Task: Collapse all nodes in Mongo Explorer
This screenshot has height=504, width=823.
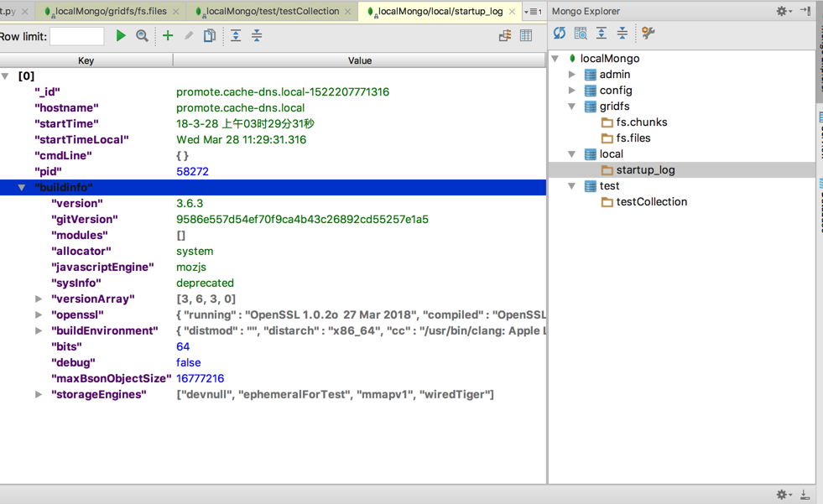Action: click(x=622, y=33)
